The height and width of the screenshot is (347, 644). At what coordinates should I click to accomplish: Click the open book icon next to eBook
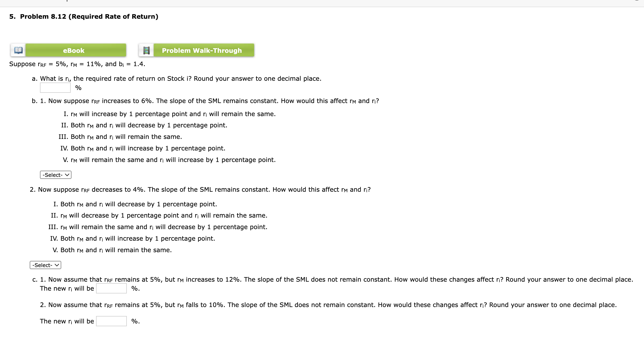pyautogui.click(x=18, y=50)
